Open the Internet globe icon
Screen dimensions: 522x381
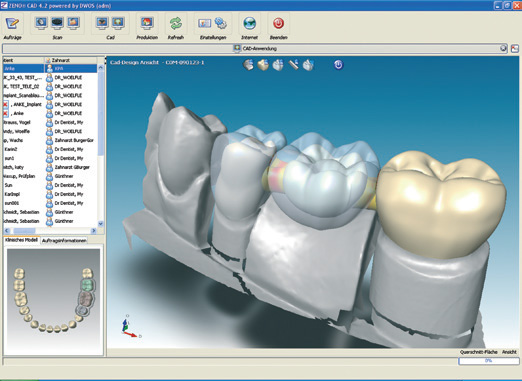[249, 23]
